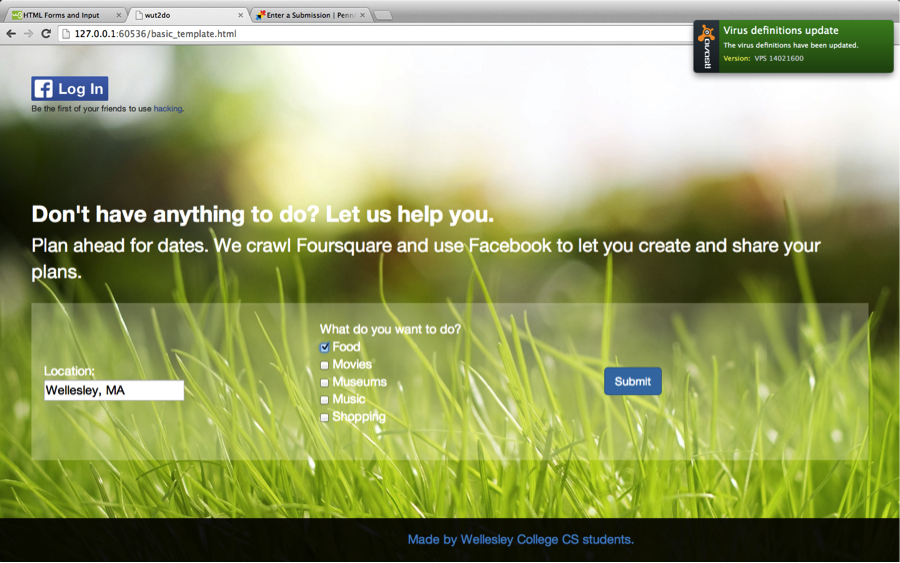The image size is (900, 563).
Task: Tick the Shopping checkbox
Action: (324, 417)
